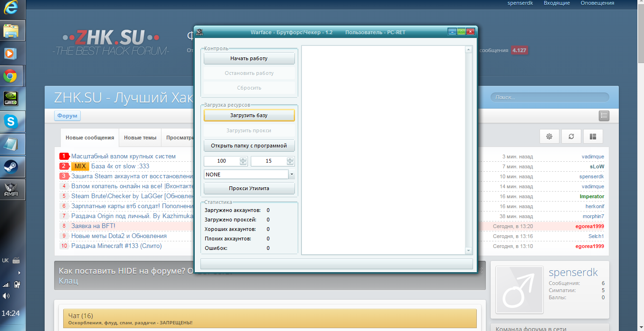Increase the 100 value spinner

click(244, 159)
